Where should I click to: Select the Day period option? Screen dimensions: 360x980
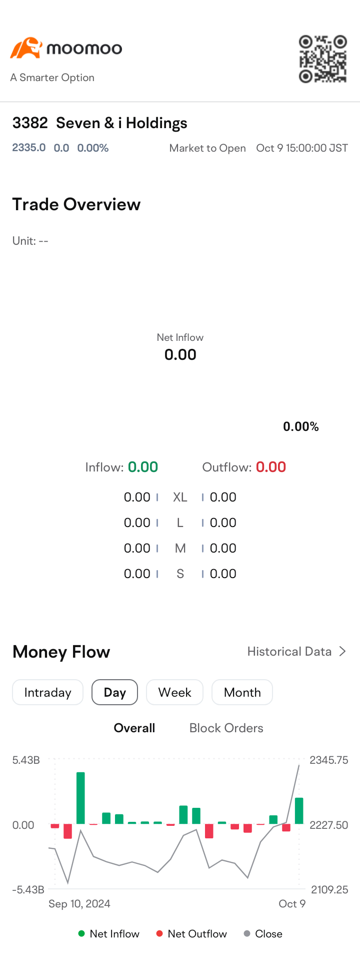[114, 692]
